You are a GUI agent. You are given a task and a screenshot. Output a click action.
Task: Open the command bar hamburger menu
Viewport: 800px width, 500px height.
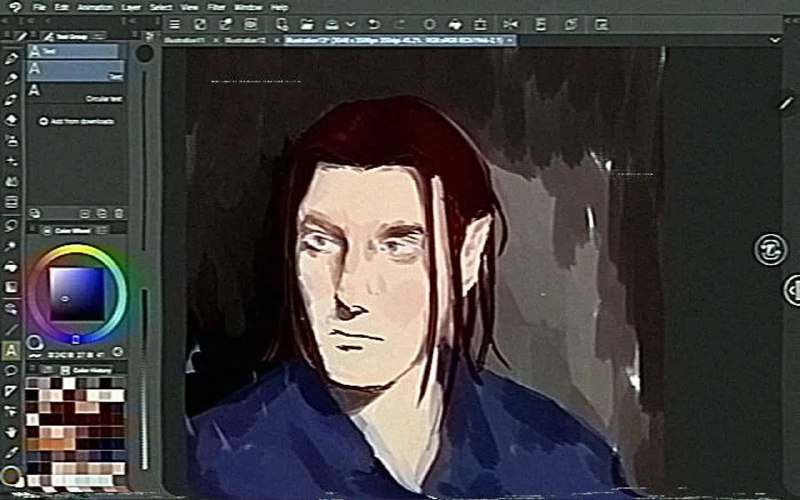(x=175, y=24)
